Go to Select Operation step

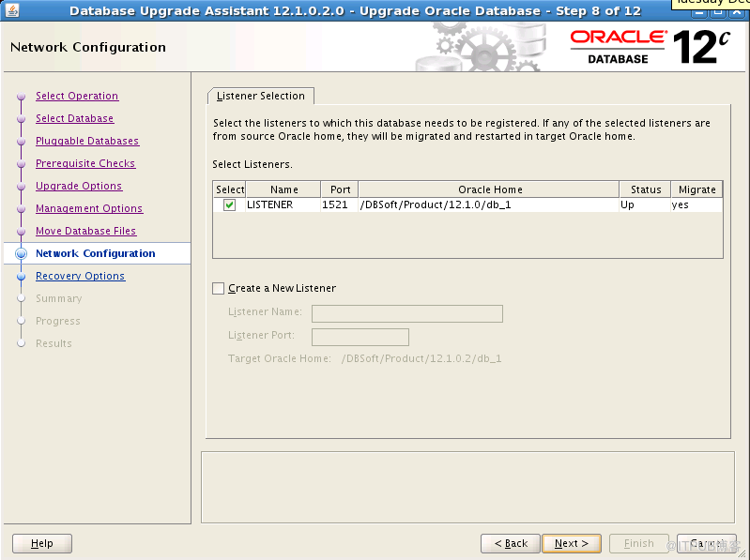77,96
